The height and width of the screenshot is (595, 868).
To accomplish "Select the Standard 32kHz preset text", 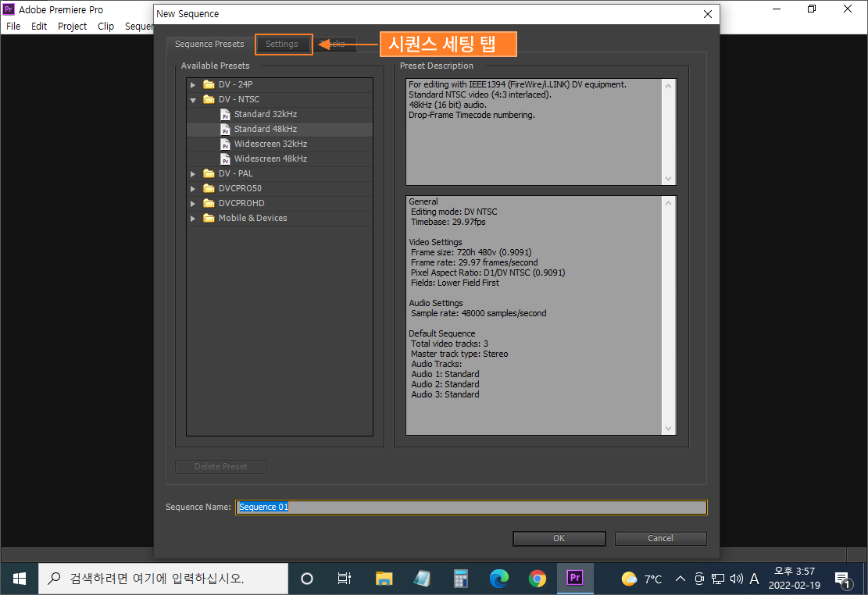I will tap(265, 114).
